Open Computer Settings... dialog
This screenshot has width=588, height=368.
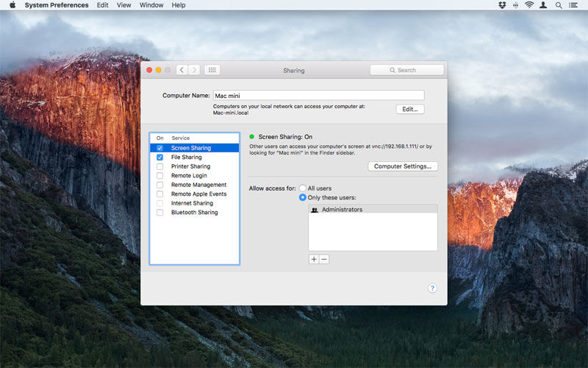[x=403, y=166]
